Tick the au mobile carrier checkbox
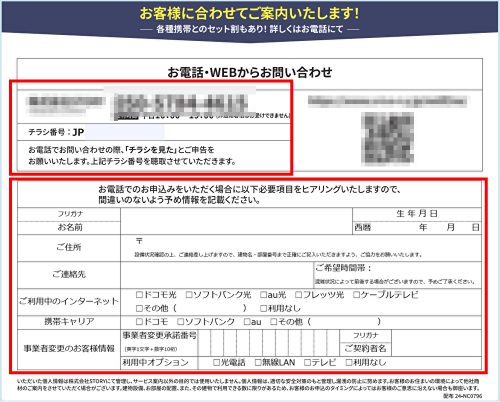Viewport: 500px width, 402px height. (247, 322)
